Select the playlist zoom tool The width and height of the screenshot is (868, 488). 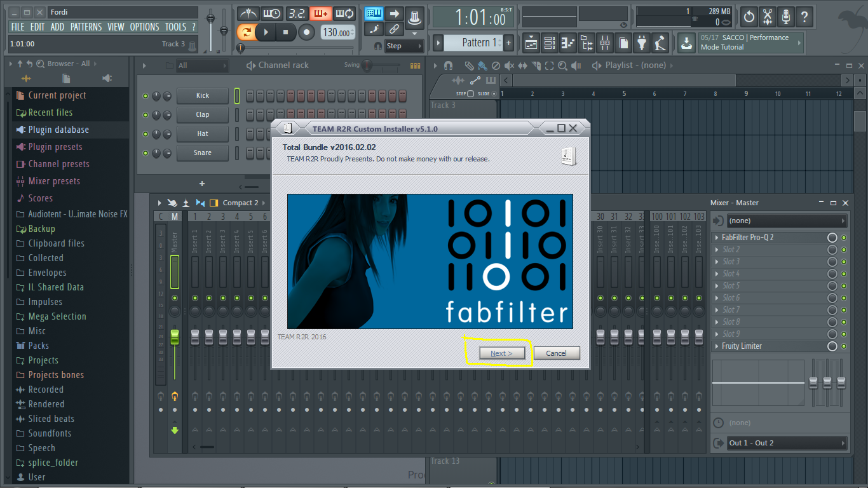(562, 65)
